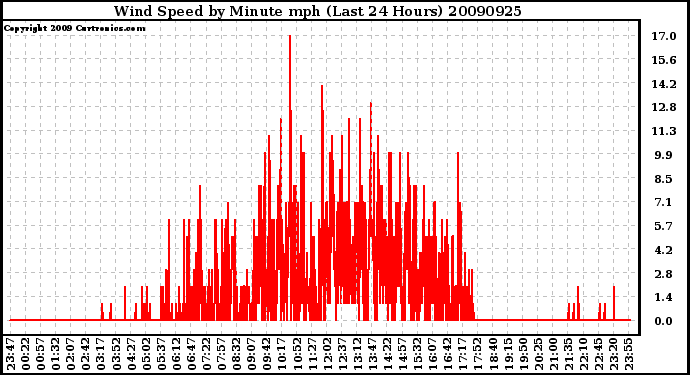Click the 4.2 y-axis value
690x375 pixels.
(664, 250)
